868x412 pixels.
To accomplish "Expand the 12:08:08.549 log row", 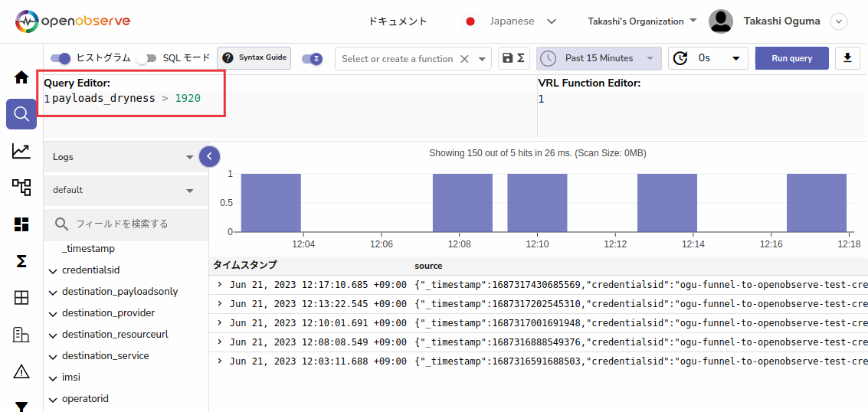I will point(219,342).
